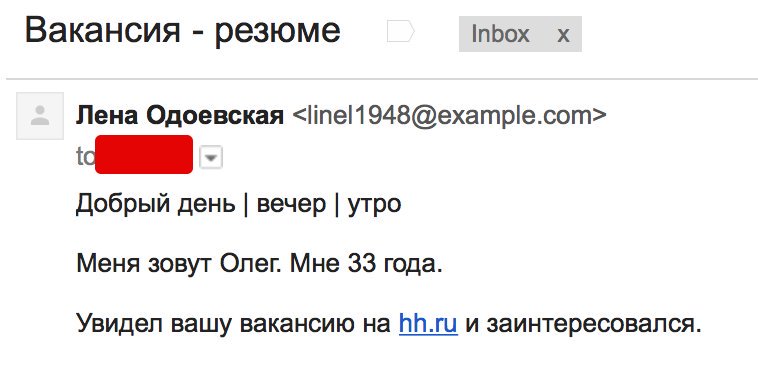The width and height of the screenshot is (758, 382).
Task: Expand recipient details with the small arrow
Action: pyautogui.click(x=211, y=158)
